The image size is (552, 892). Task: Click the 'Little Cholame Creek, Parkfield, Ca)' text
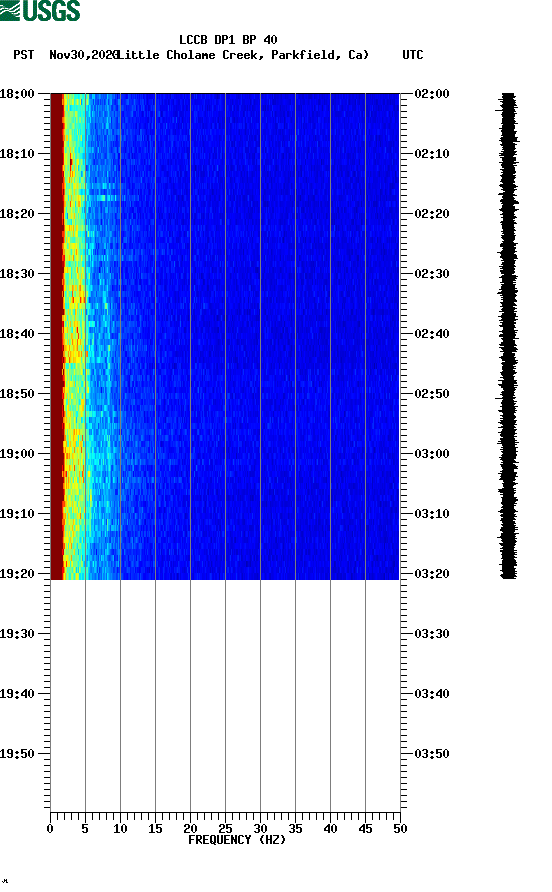(x=243, y=55)
